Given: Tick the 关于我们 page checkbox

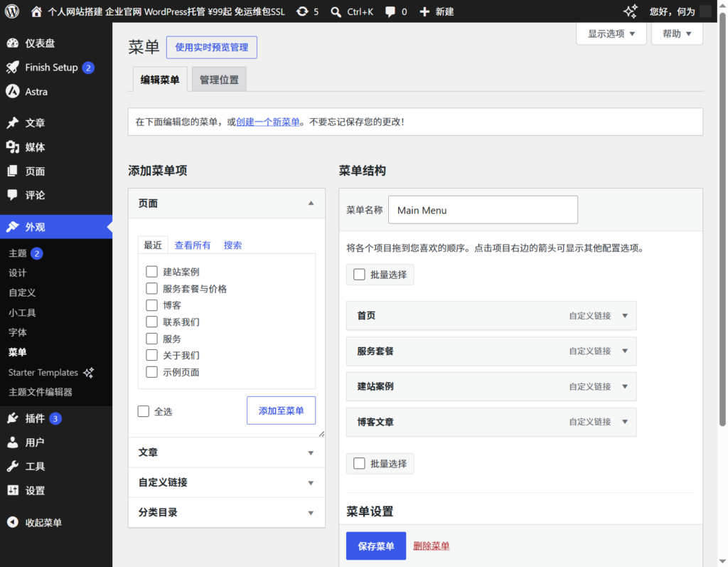Looking at the screenshot, I should [x=152, y=355].
